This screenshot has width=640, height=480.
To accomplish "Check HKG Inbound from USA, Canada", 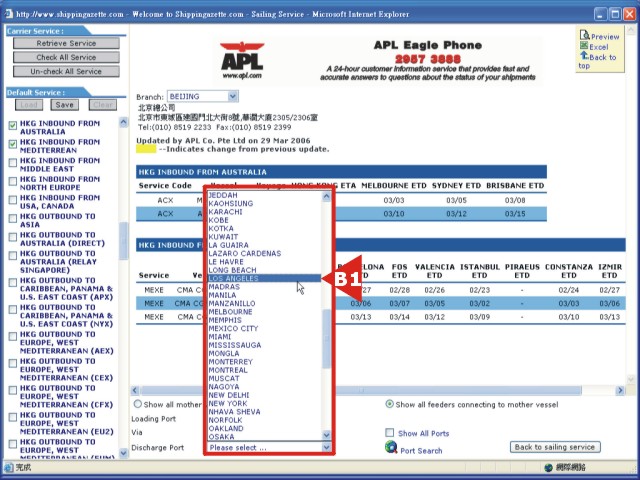I will tap(13, 200).
